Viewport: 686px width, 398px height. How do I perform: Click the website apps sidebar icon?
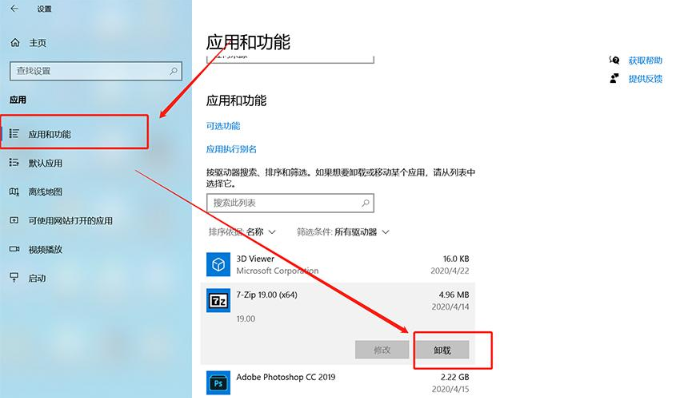pos(14,220)
